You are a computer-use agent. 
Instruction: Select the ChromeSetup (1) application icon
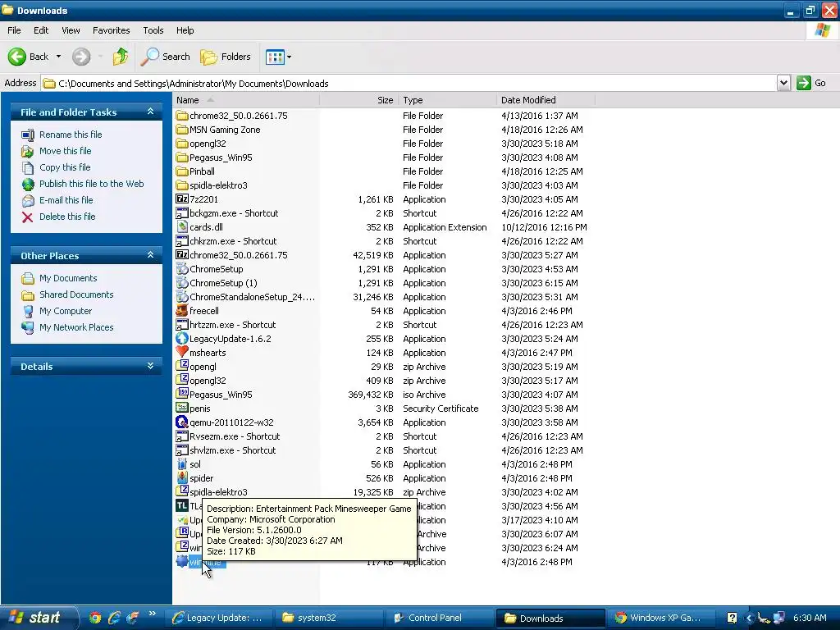coord(182,282)
